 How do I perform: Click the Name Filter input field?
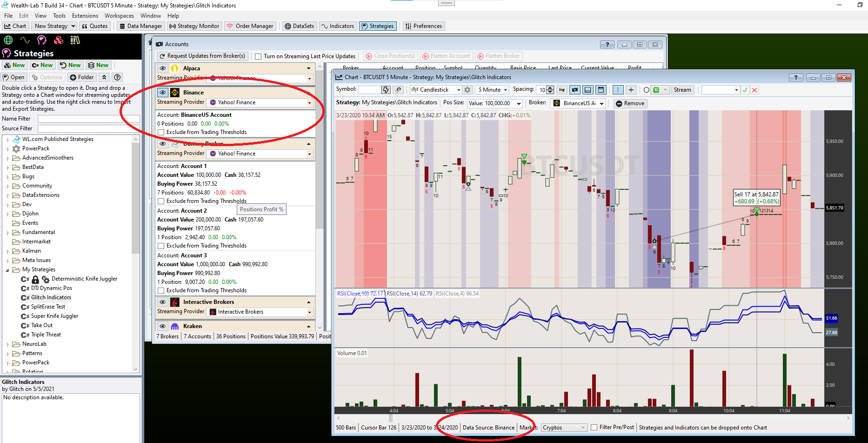[88, 119]
